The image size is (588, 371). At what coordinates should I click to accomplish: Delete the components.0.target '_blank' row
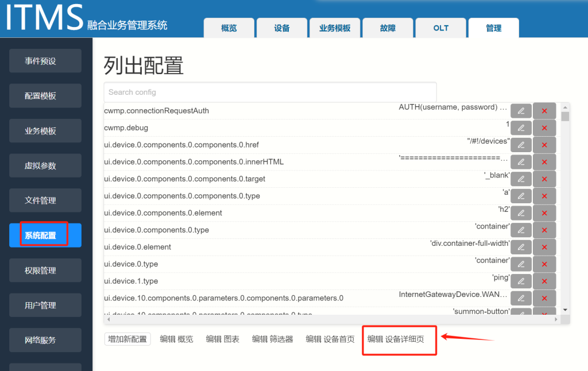pos(544,179)
